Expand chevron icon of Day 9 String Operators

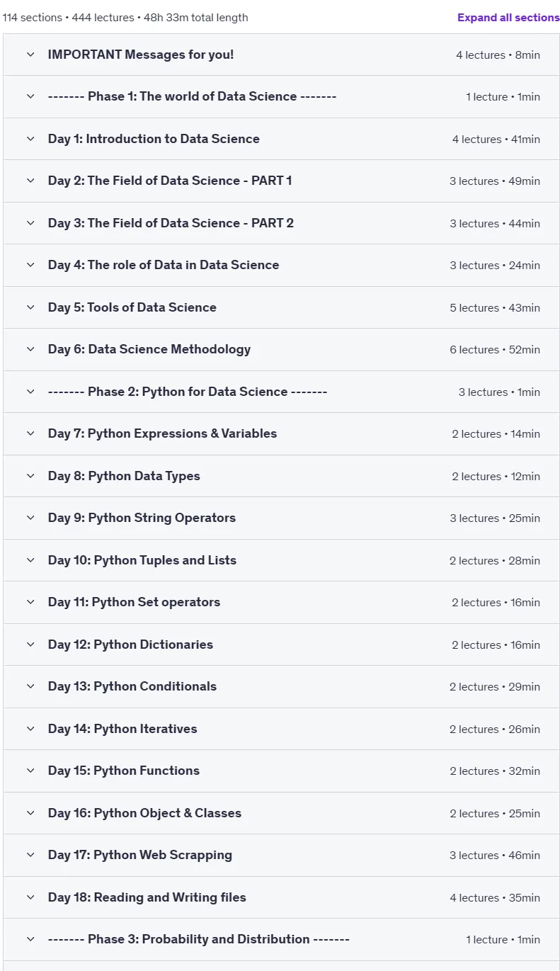pyautogui.click(x=30, y=518)
